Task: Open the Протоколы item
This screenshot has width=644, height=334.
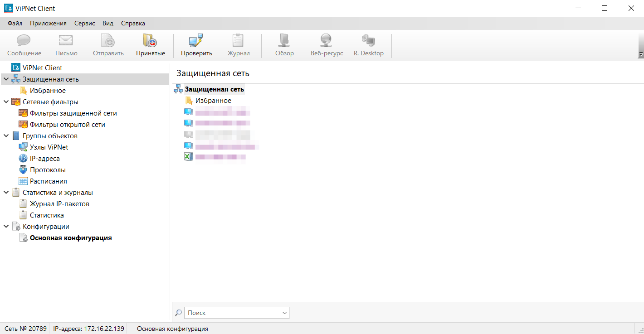Action: pos(47,170)
